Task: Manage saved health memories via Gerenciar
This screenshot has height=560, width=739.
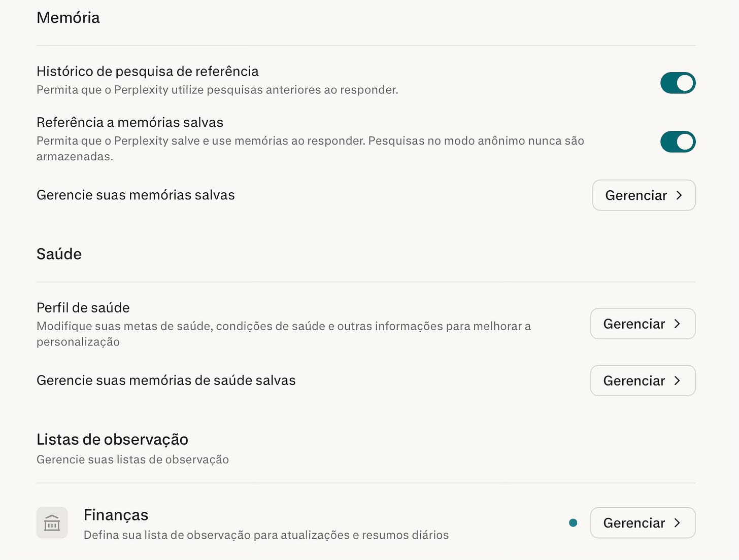Action: (643, 380)
